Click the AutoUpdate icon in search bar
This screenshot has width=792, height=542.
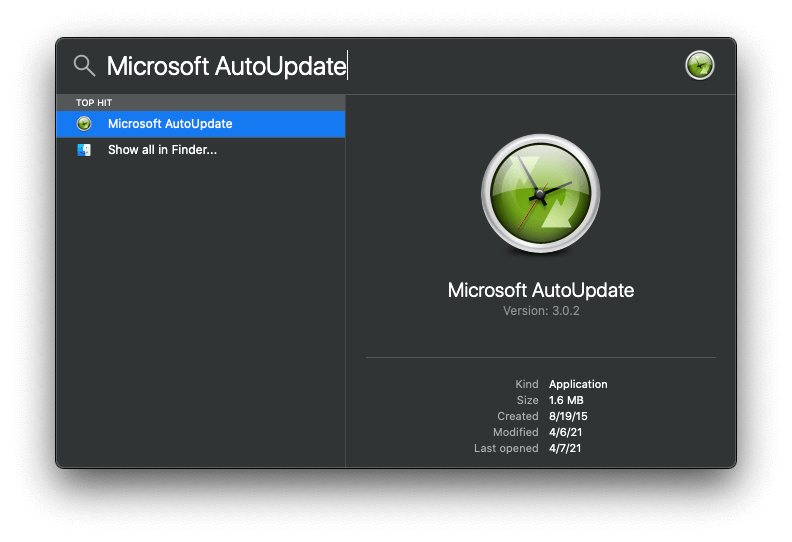coord(699,66)
